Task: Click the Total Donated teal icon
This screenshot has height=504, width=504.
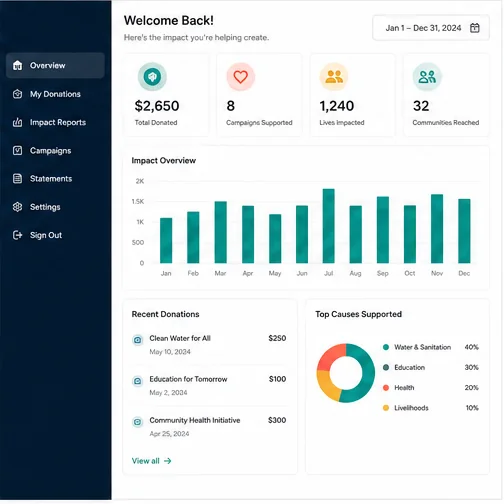Action: click(152, 77)
